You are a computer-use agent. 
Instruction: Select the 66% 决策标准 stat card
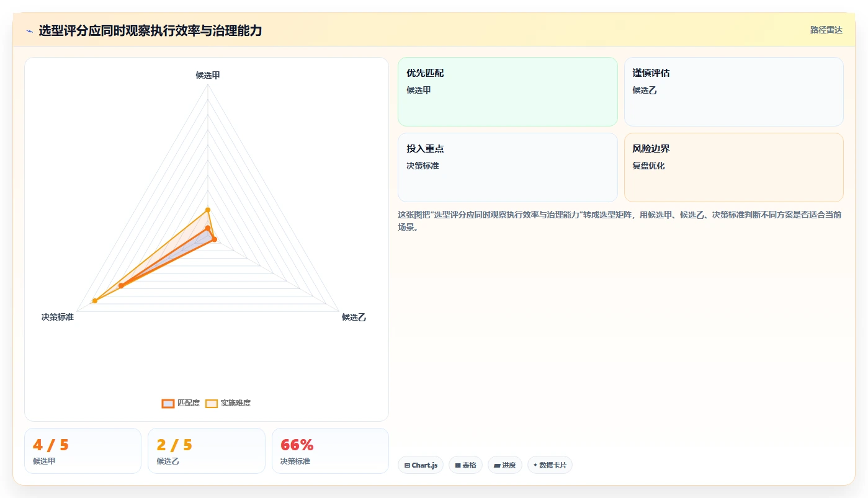click(x=330, y=451)
